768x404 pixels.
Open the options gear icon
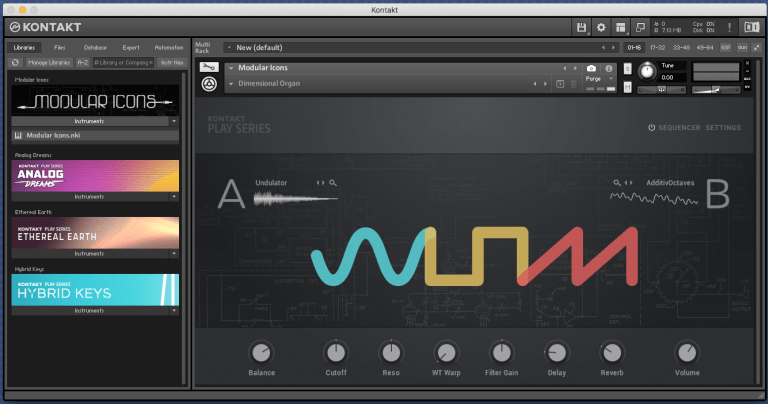click(x=601, y=27)
